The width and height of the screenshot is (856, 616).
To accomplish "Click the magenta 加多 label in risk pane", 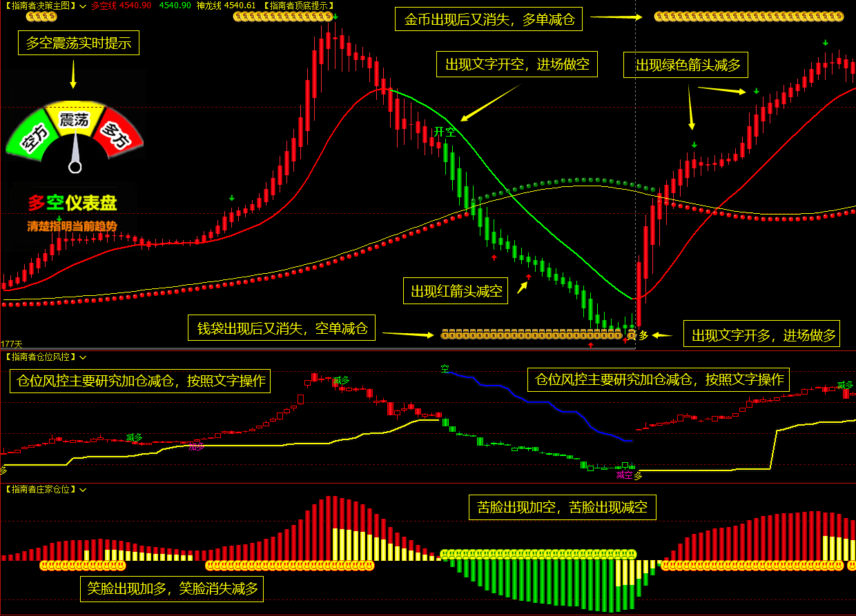I will (196, 447).
